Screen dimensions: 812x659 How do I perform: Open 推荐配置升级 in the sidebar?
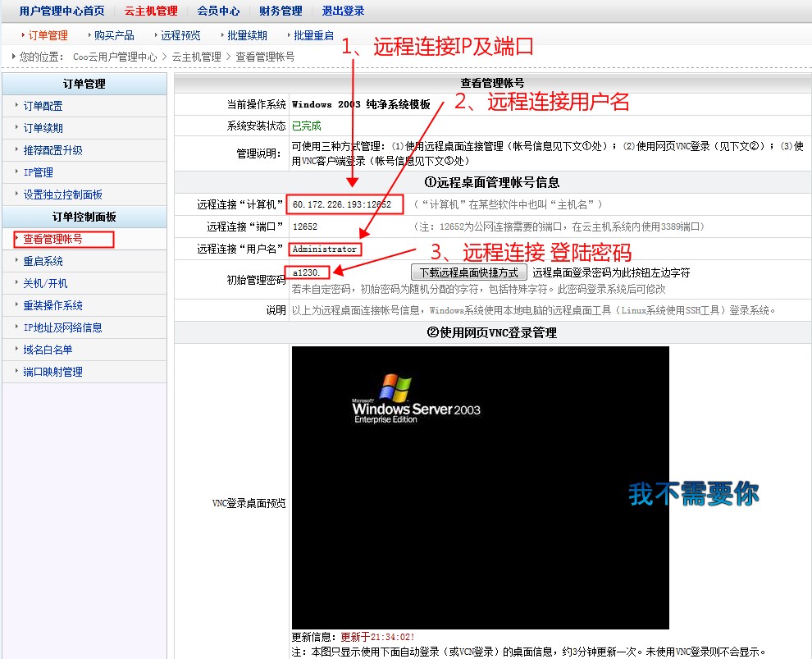52,150
